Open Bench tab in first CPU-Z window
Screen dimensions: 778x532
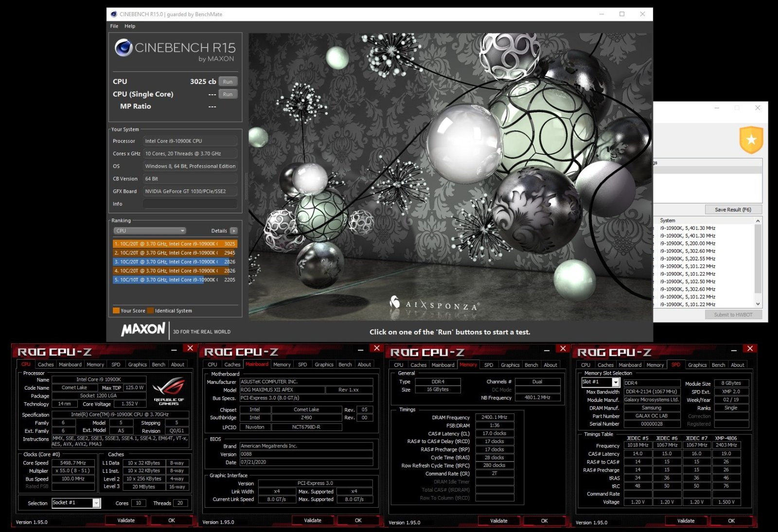159,364
